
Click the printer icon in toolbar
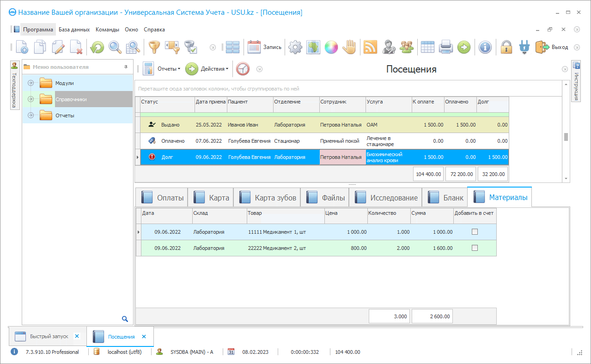[x=445, y=47]
